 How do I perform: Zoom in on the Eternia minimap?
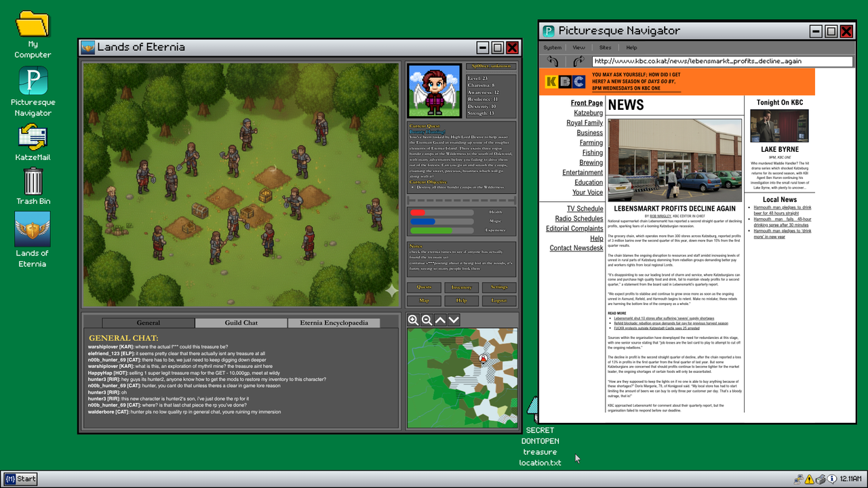(413, 320)
